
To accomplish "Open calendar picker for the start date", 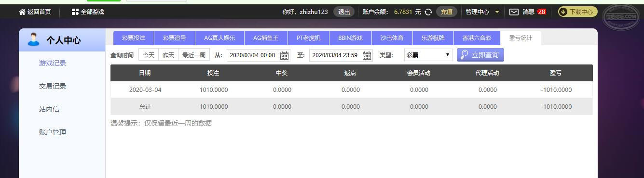I will click(285, 55).
